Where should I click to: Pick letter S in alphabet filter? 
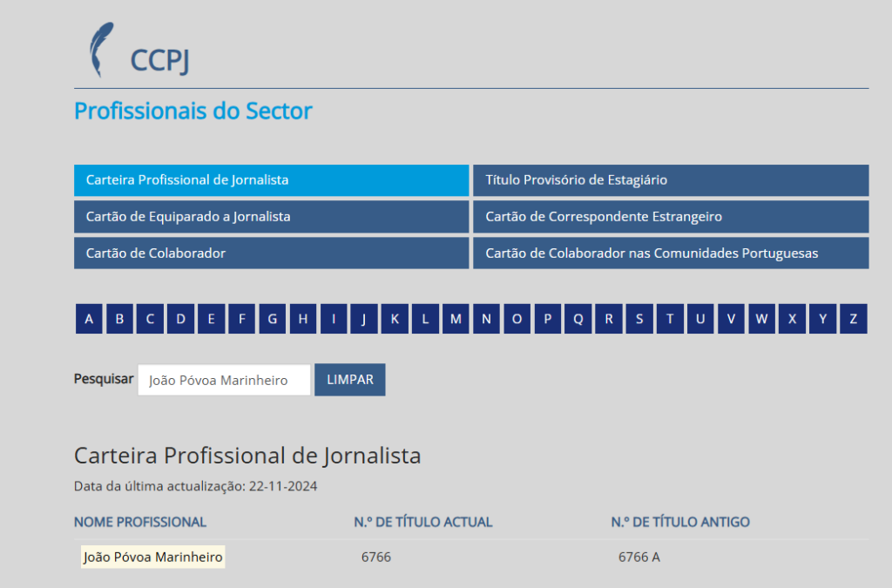click(x=639, y=319)
